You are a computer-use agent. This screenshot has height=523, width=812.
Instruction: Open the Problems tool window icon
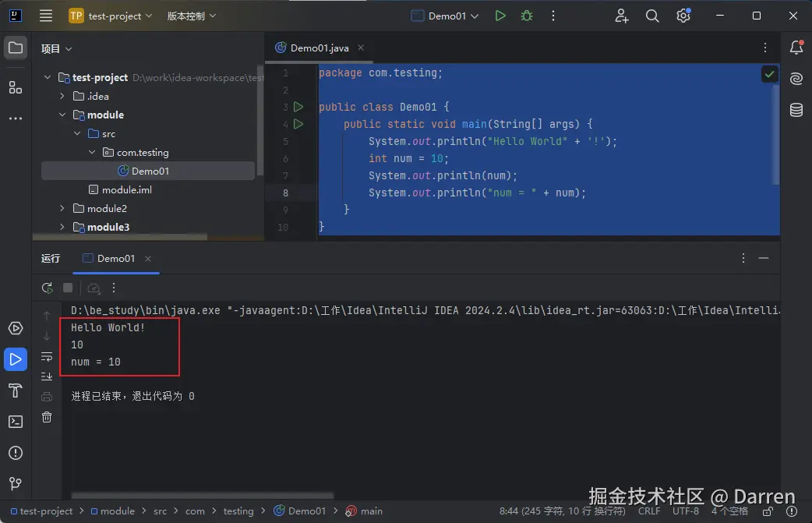(x=16, y=453)
